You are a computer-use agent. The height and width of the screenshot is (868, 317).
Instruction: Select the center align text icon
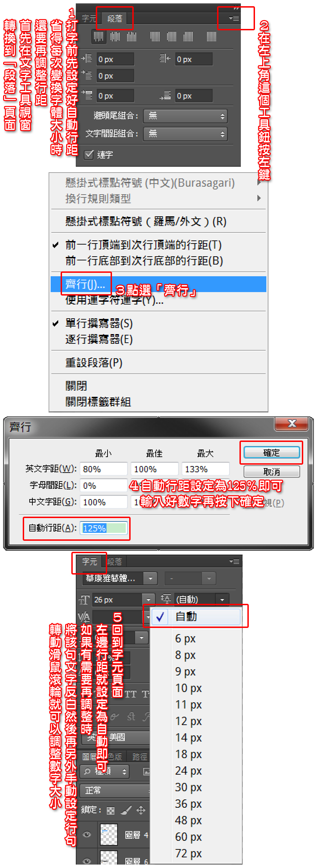115,37
